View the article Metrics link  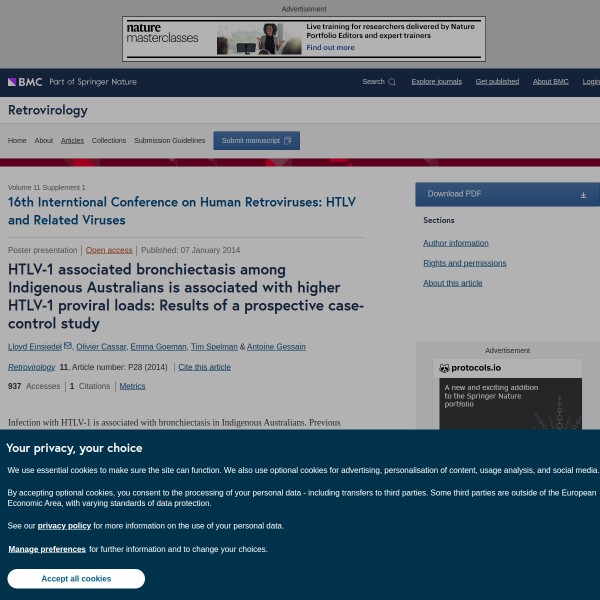132,386
